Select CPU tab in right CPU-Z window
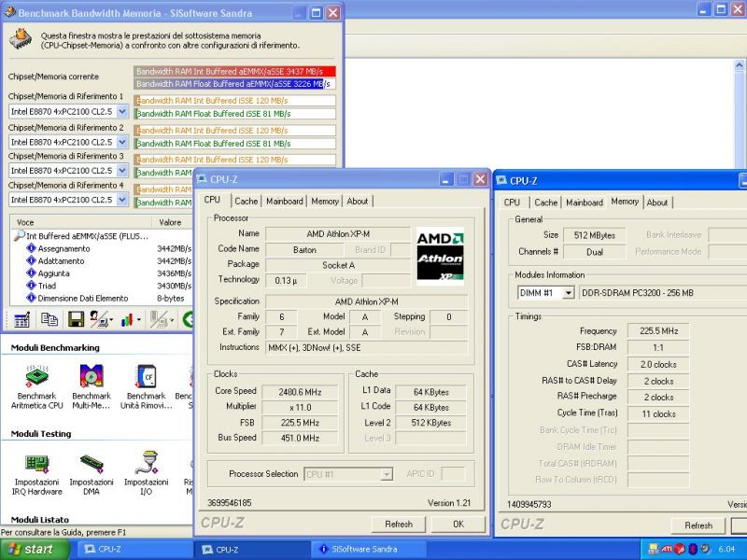Screen dimensions: 747x560 [512, 203]
